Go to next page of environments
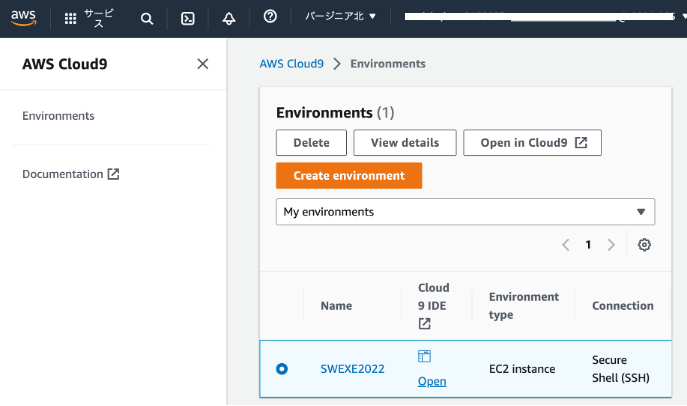The width and height of the screenshot is (687, 406). (611, 245)
